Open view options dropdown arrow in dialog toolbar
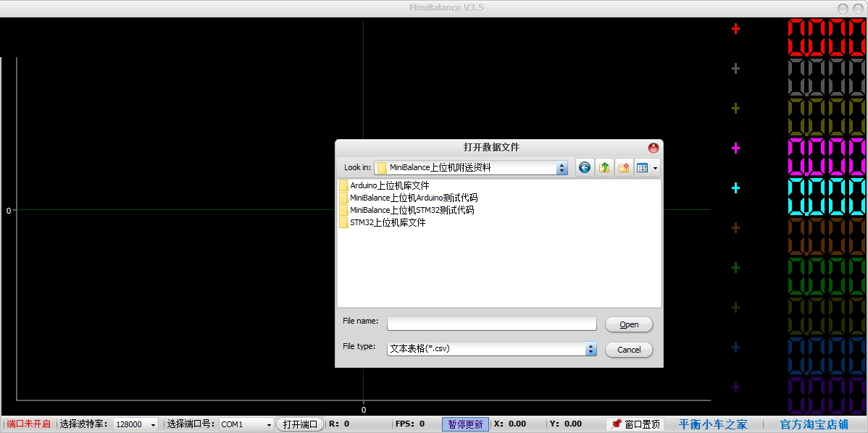The width and height of the screenshot is (868, 433). [x=656, y=167]
